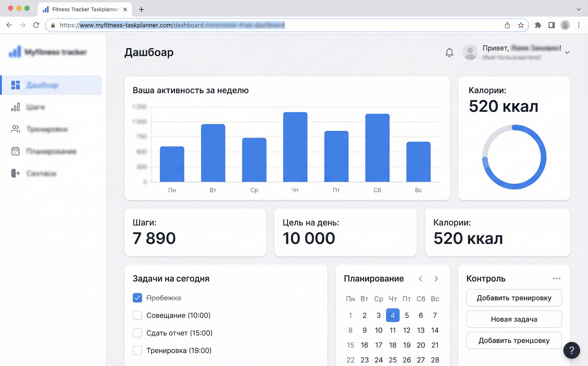Uncheck the Пробежка task checkbox

click(137, 298)
